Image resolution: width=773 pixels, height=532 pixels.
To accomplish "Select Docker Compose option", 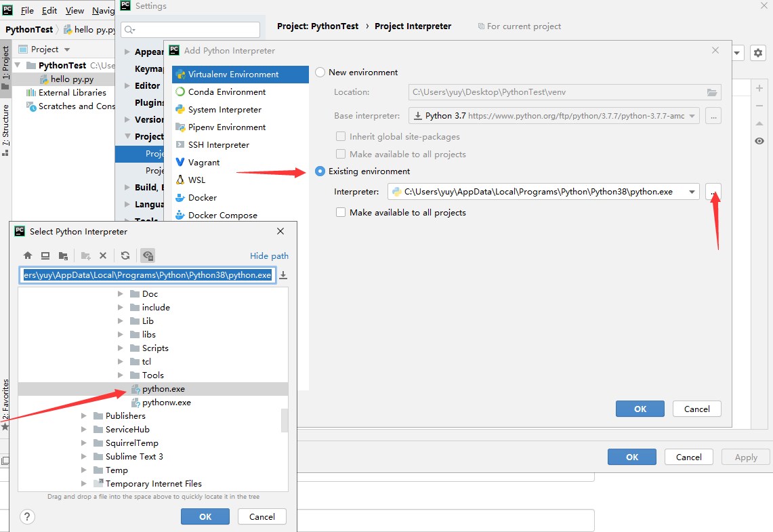I will point(241,216).
